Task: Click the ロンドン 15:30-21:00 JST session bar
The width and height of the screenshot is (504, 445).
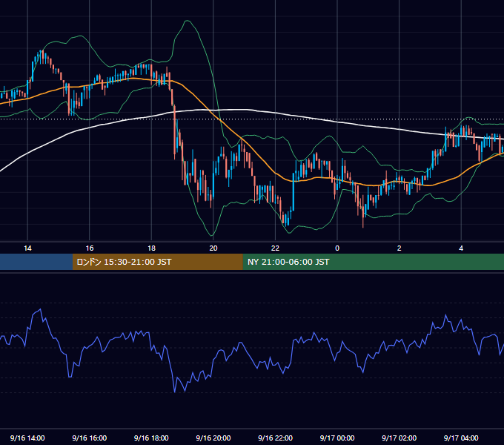Action: click(x=157, y=262)
